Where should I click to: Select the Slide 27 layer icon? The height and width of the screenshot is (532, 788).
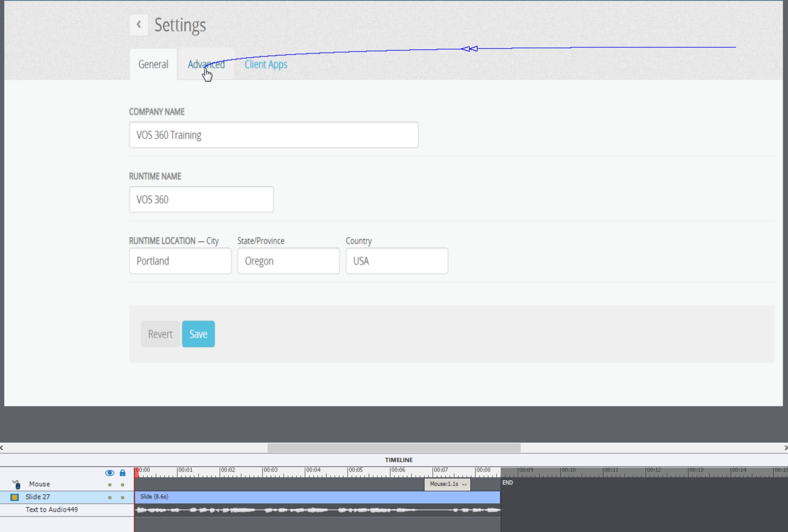pos(15,497)
